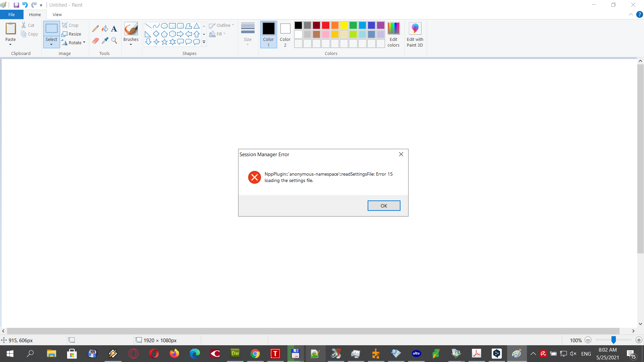The width and height of the screenshot is (644, 362).
Task: Click the zoom out minus button
Action: [x=588, y=340]
